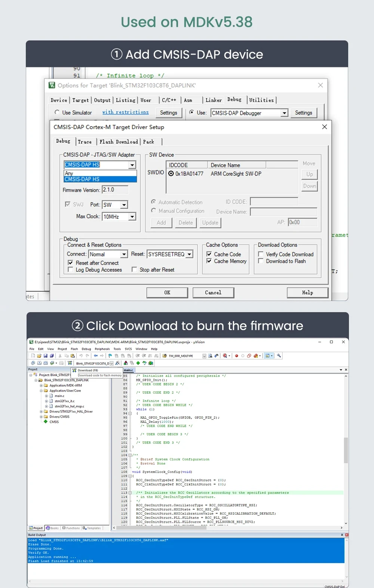Select the Use Simulator radio button
374x588 pixels.
pyautogui.click(x=57, y=112)
